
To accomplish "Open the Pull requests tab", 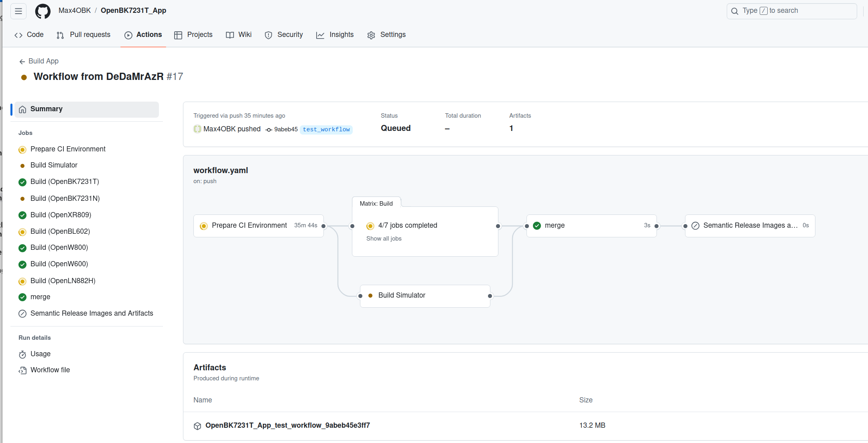I will (83, 35).
